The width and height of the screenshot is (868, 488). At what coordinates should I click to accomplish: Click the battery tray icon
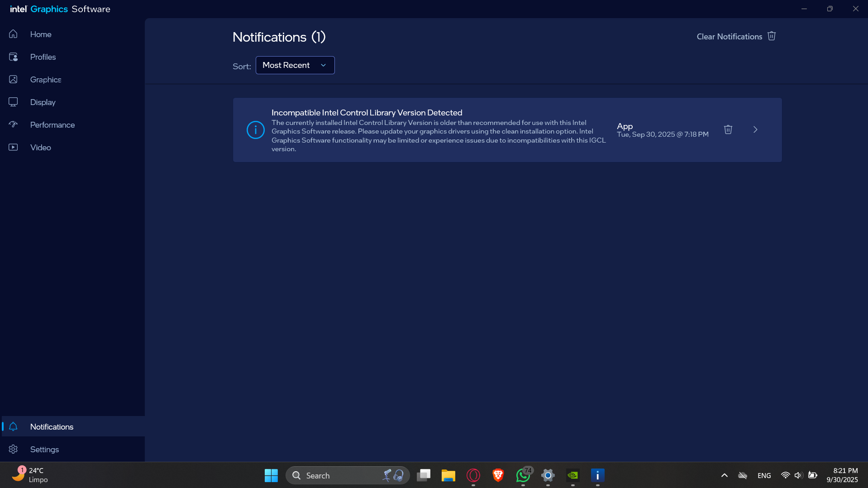tap(813, 475)
